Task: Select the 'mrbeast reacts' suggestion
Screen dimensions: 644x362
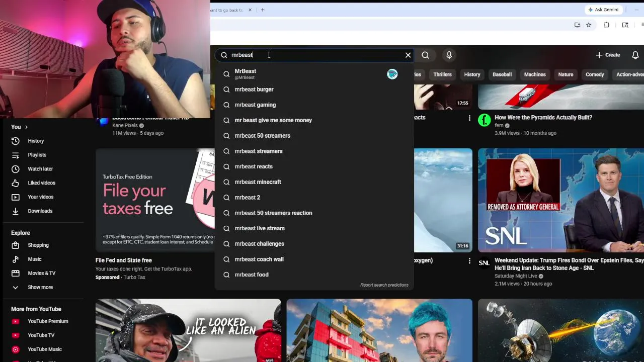Action: pos(314,166)
